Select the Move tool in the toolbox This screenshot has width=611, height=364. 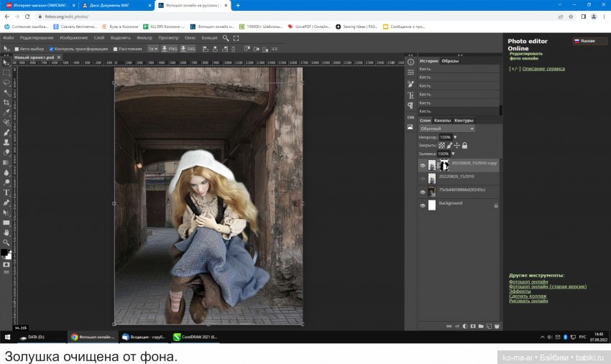click(6, 62)
